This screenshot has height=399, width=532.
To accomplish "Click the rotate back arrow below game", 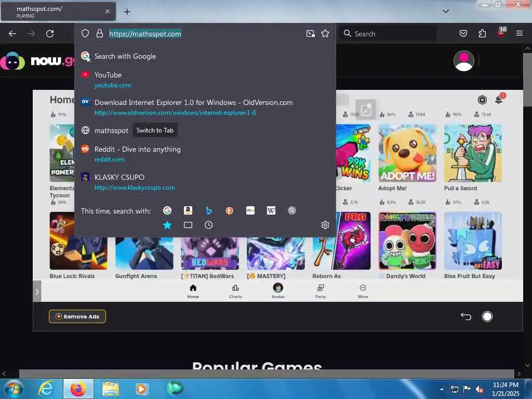I will tap(466, 316).
